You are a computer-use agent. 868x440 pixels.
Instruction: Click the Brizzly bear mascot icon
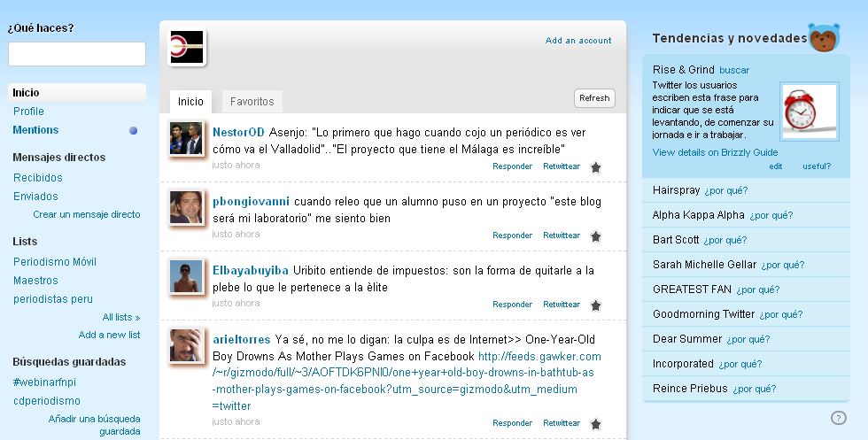825,39
